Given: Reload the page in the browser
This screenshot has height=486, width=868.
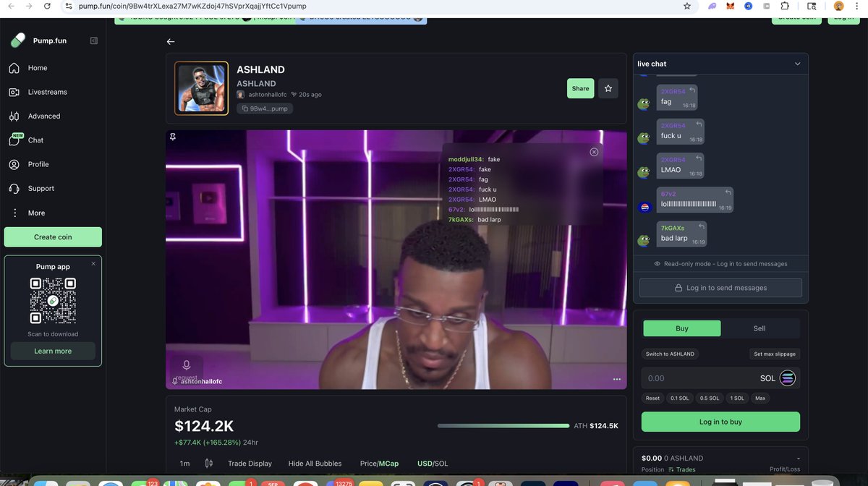Looking at the screenshot, I should [48, 6].
